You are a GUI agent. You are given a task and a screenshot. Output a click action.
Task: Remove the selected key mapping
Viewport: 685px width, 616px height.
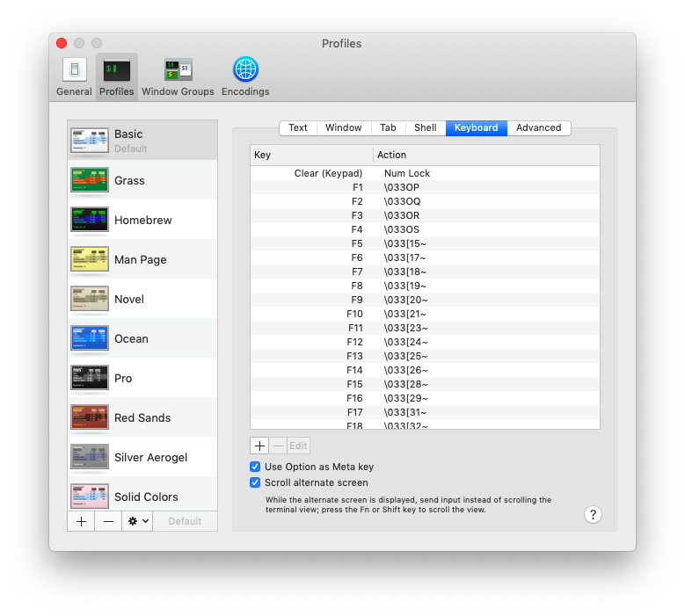pyautogui.click(x=278, y=446)
